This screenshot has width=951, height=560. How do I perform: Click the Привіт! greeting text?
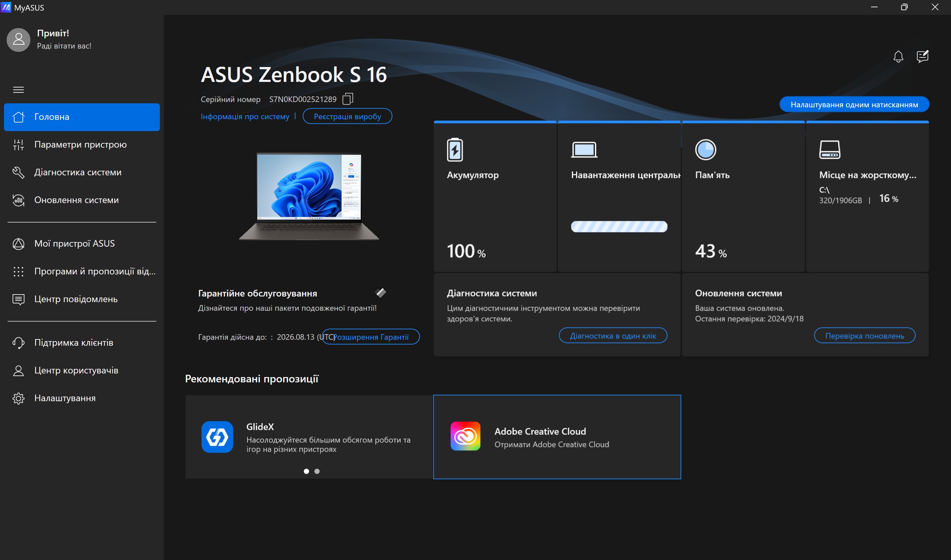pos(53,33)
